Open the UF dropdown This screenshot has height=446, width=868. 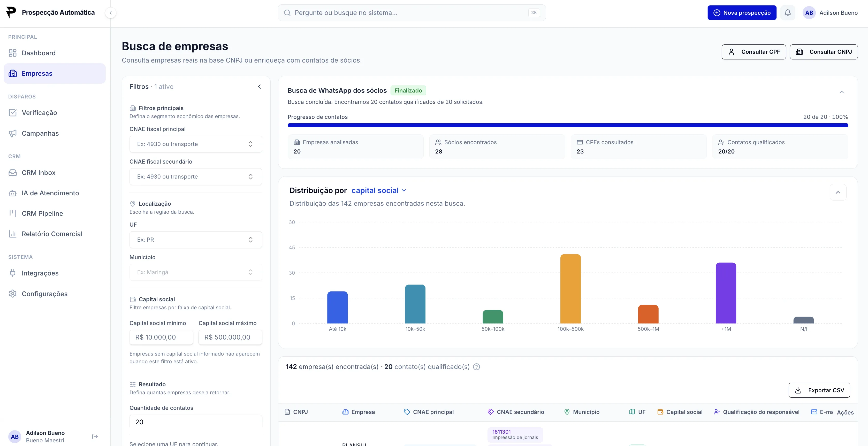tap(196, 240)
